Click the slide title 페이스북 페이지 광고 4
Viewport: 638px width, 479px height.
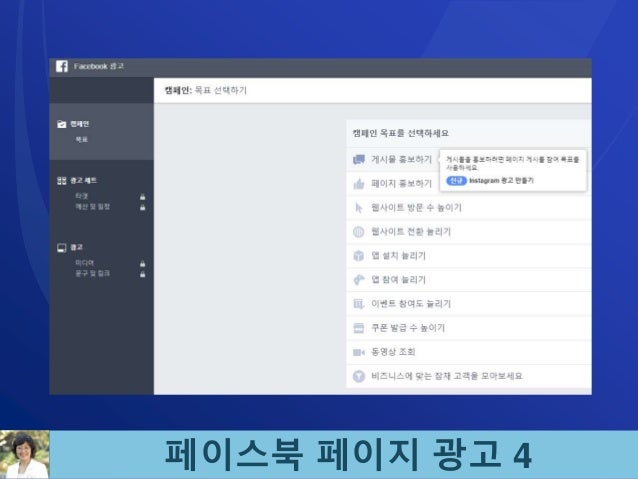pyautogui.click(x=348, y=455)
